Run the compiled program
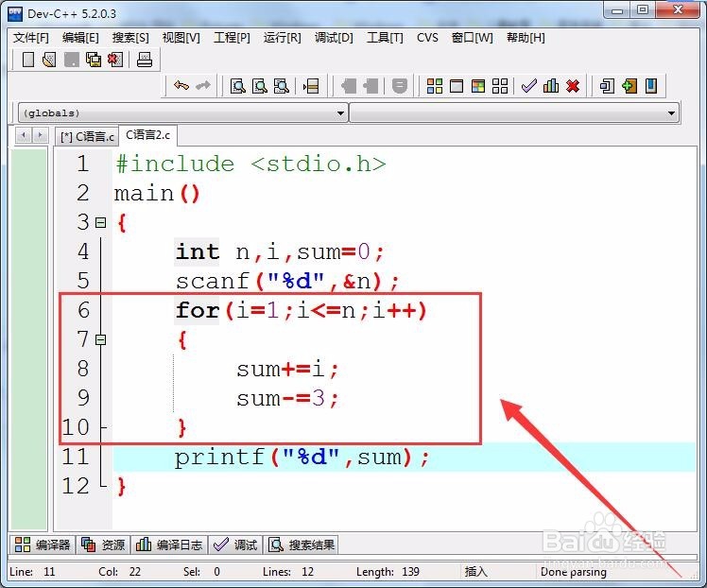The height and width of the screenshot is (588, 707). coord(457,86)
